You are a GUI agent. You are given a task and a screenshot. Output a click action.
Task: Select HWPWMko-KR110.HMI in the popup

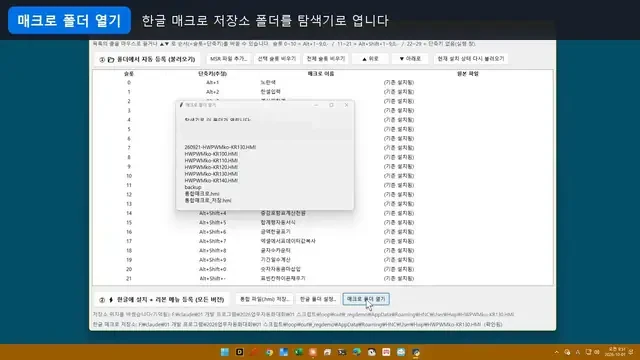tap(211, 160)
